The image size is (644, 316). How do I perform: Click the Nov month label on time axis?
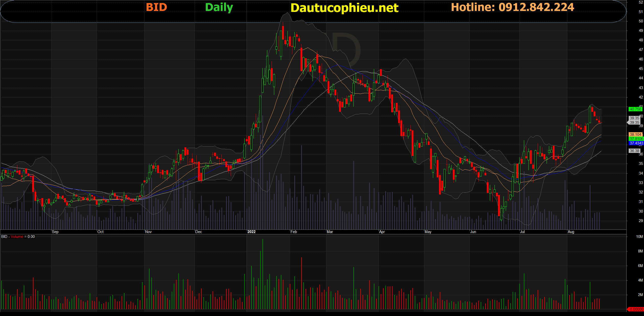click(148, 232)
